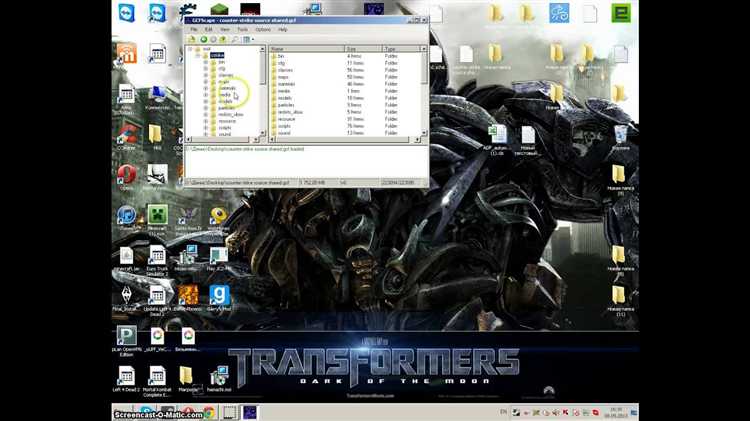Open the File menu in GCFScape
Screen dimensions: 750x421
(x=194, y=30)
